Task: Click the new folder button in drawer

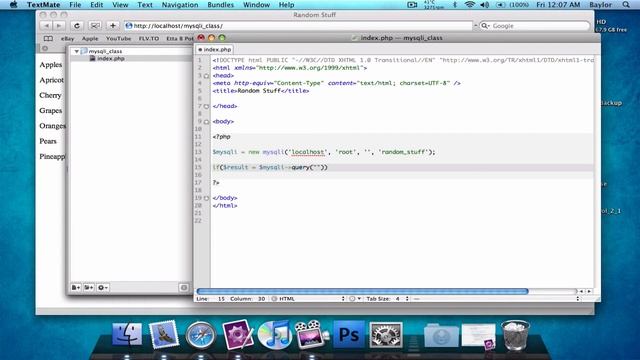Action: pyautogui.click(x=89, y=288)
